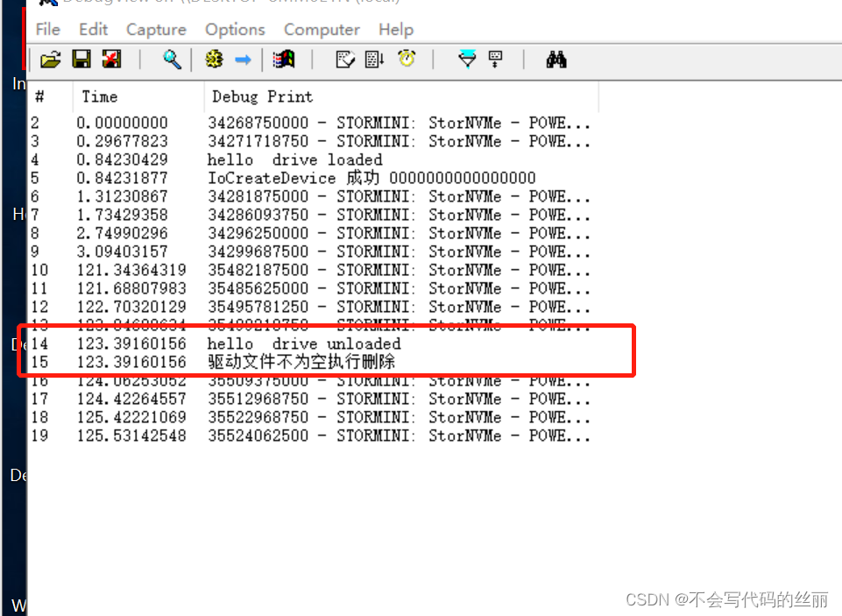This screenshot has height=616, width=842.
Task: Select row with time 121.68807983
Action: [313, 288]
